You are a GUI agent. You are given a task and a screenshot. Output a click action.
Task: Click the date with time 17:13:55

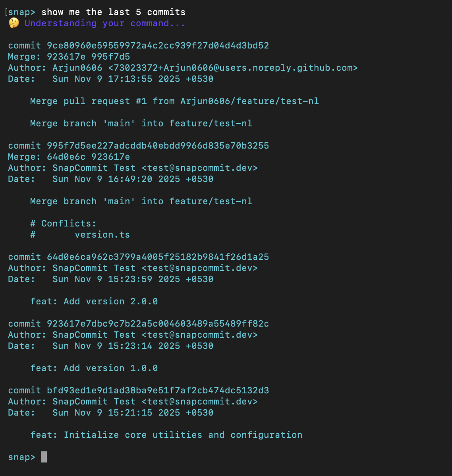[x=133, y=79]
